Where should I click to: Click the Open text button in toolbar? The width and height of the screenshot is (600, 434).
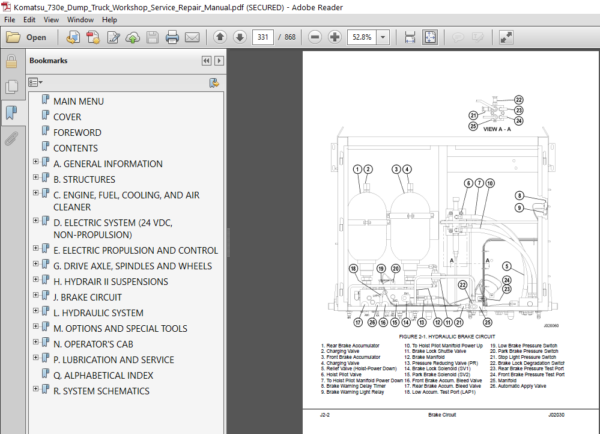click(x=36, y=37)
